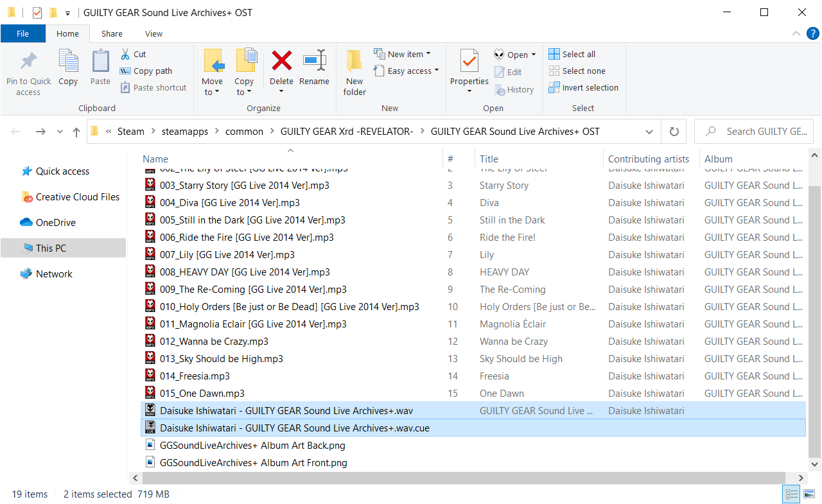Go forward with the right arrow

tap(40, 132)
